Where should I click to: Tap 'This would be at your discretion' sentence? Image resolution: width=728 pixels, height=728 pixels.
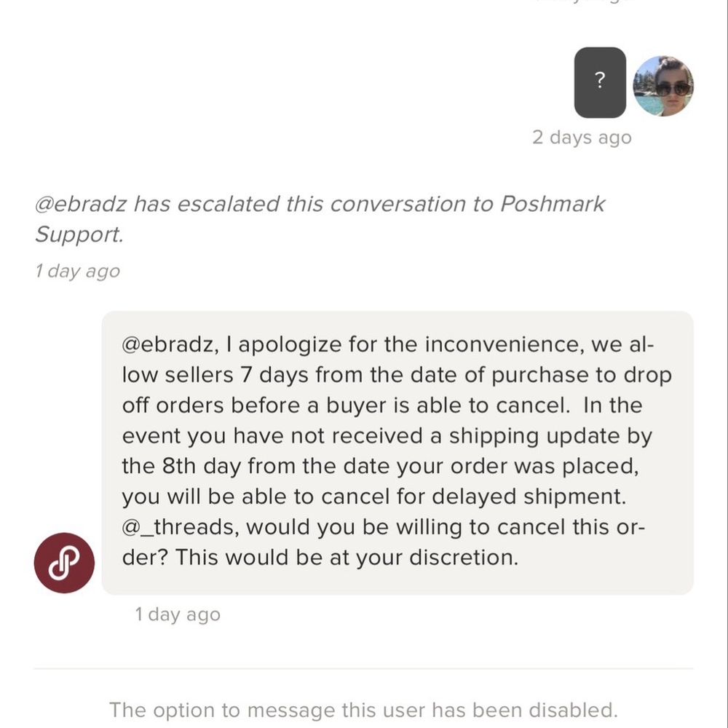click(x=347, y=558)
